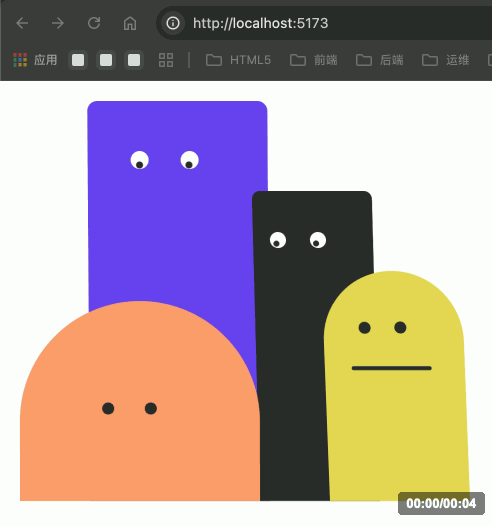Click the orange character's right eye
492x526 pixels.
(x=151, y=408)
